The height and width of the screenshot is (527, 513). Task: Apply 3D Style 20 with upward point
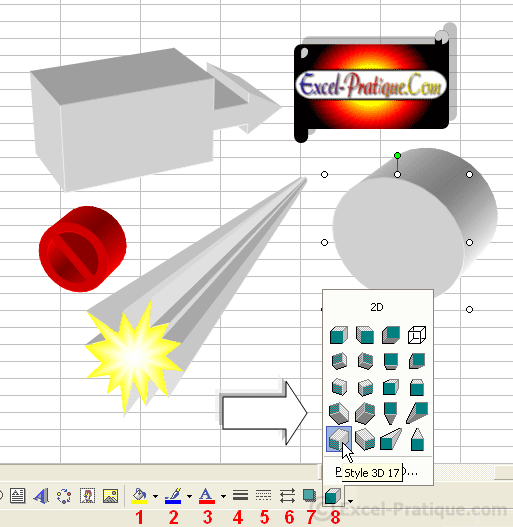(417, 439)
